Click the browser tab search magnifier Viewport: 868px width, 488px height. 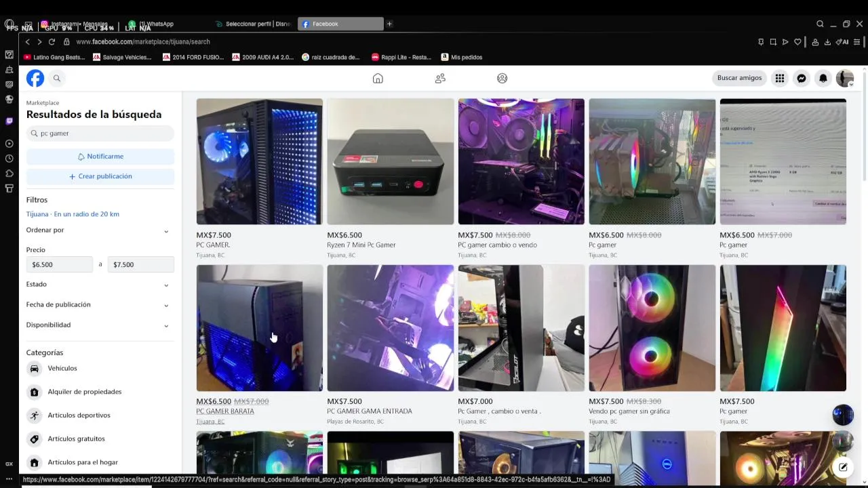(x=820, y=24)
